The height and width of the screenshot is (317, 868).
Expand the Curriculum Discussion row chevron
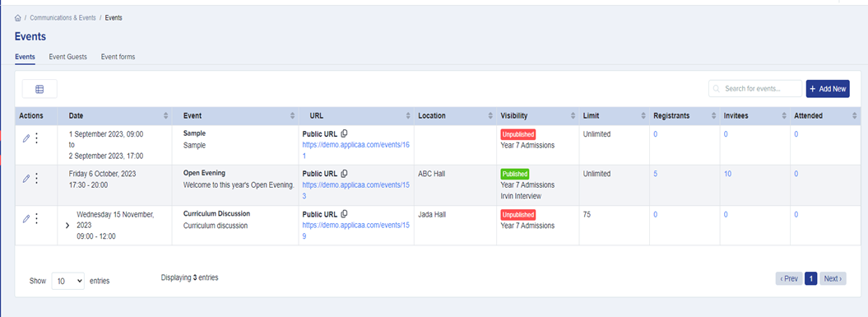[x=67, y=226]
